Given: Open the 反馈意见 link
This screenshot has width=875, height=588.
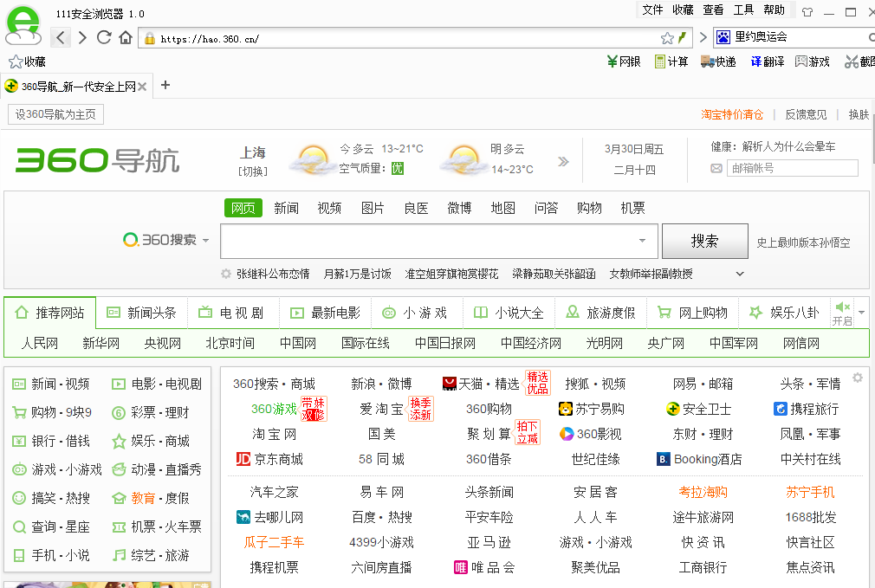Looking at the screenshot, I should [806, 114].
